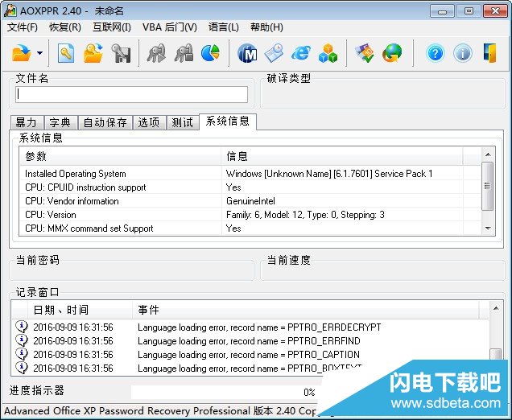Open the 互联网(I) menu
This screenshot has width=512, height=420.
click(x=112, y=27)
